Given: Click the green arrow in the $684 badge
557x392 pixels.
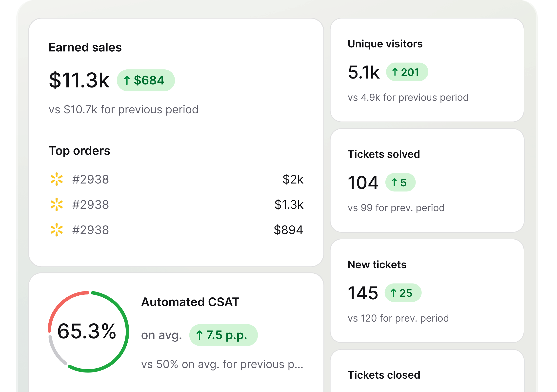Looking at the screenshot, I should pyautogui.click(x=127, y=80).
